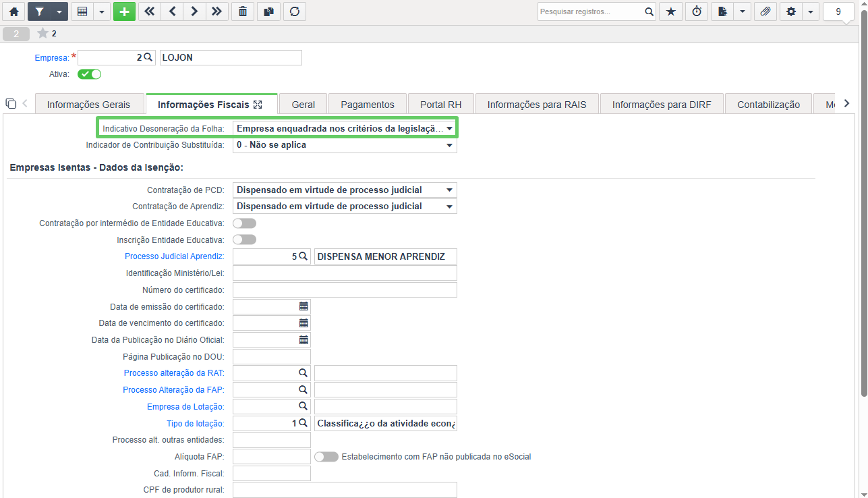Click the vertical page scrollbar
The image size is (868, 498).
tap(864, 202)
